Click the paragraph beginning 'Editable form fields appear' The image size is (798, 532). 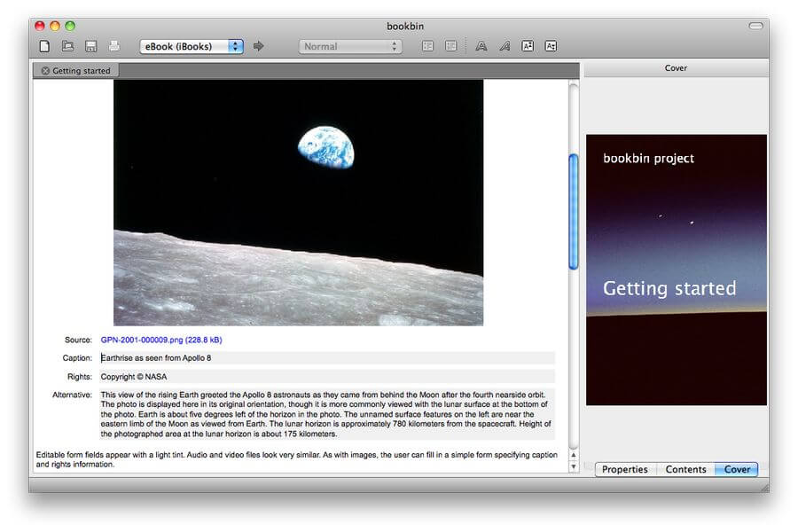click(297, 459)
